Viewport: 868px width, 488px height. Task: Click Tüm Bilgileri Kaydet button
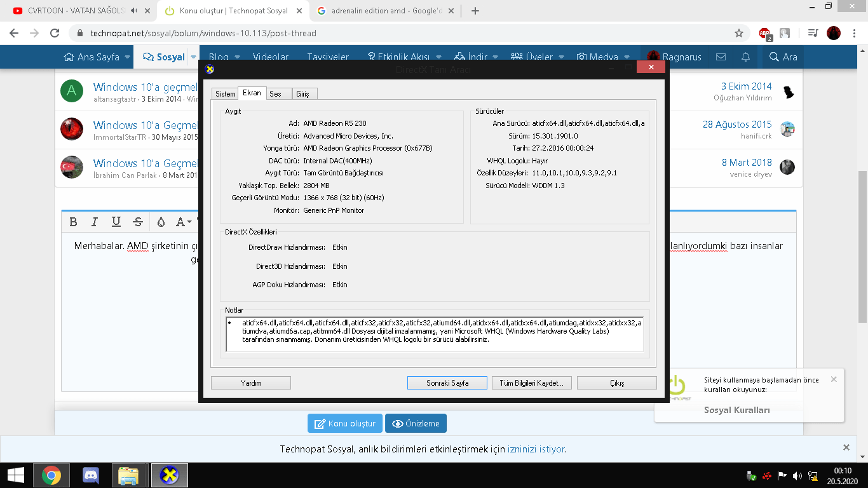[x=532, y=383]
